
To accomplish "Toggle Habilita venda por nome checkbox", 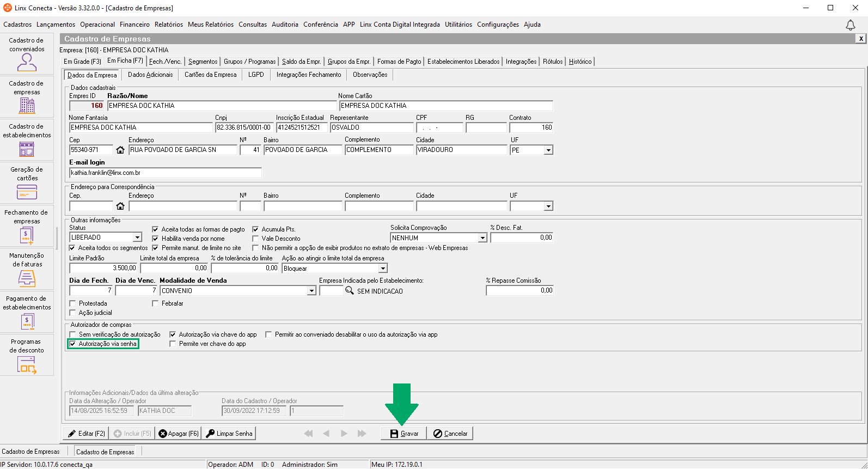I will [155, 239].
